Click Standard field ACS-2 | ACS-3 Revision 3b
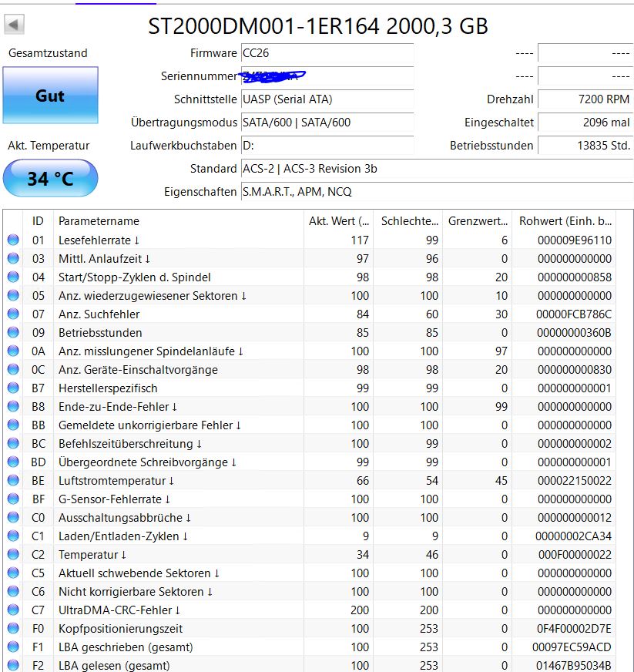The height and width of the screenshot is (672, 634). 437,169
